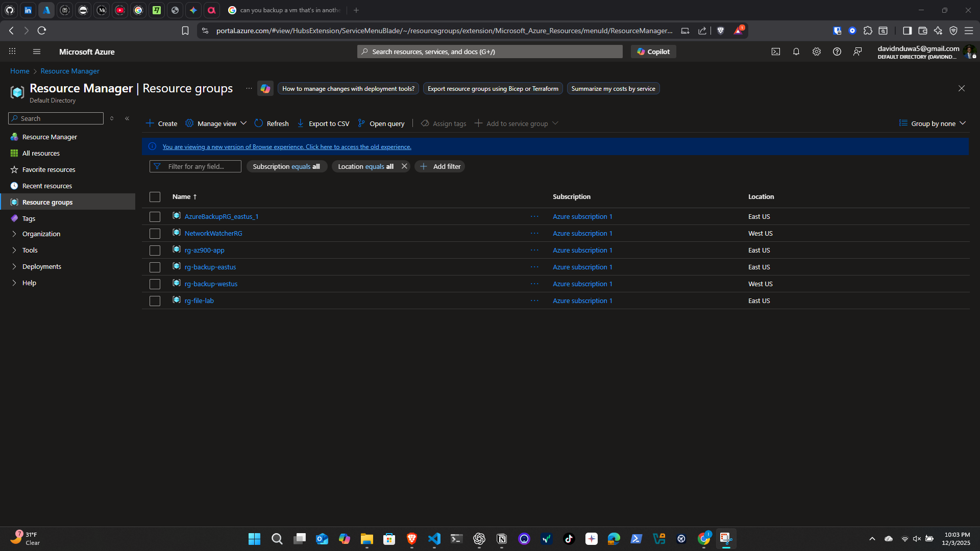Open ellipsis menu for rg-backup-westus
980x551 pixels.
point(534,284)
